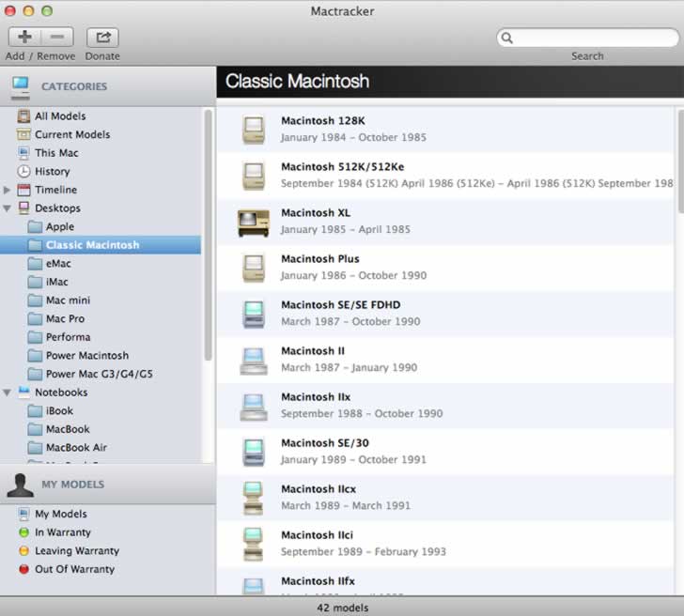This screenshot has height=616, width=684.
Task: Click the green zoom window button
Action: click(x=47, y=11)
